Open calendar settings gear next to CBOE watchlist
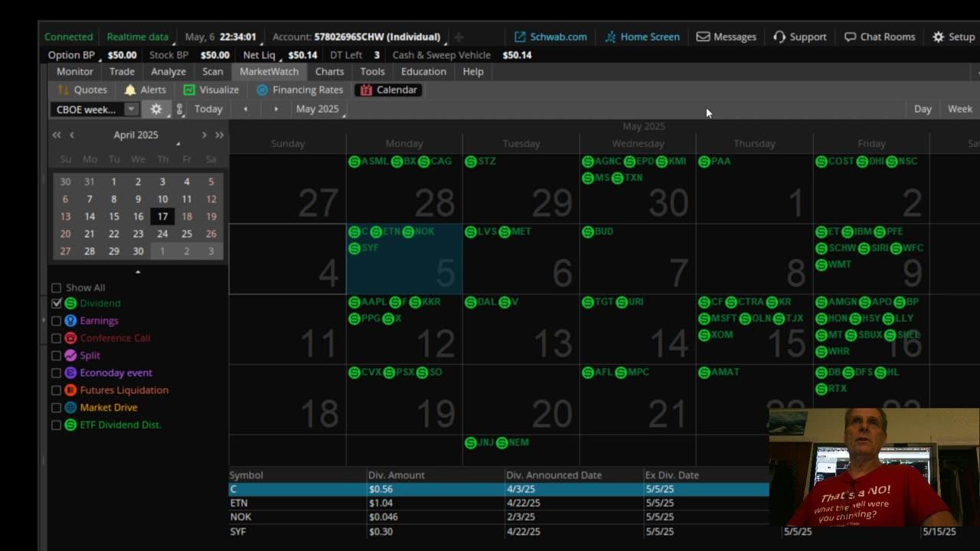Screen dimensions: 980x551 point(156,109)
